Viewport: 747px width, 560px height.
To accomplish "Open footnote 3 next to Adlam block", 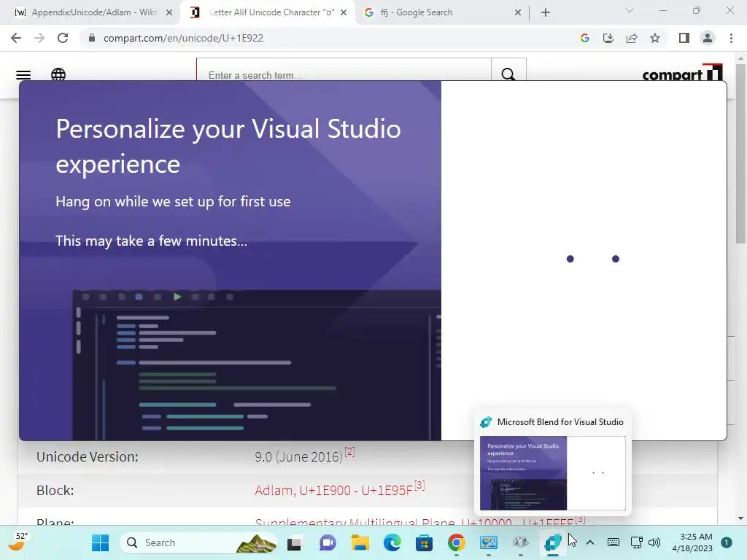I will click(x=419, y=485).
